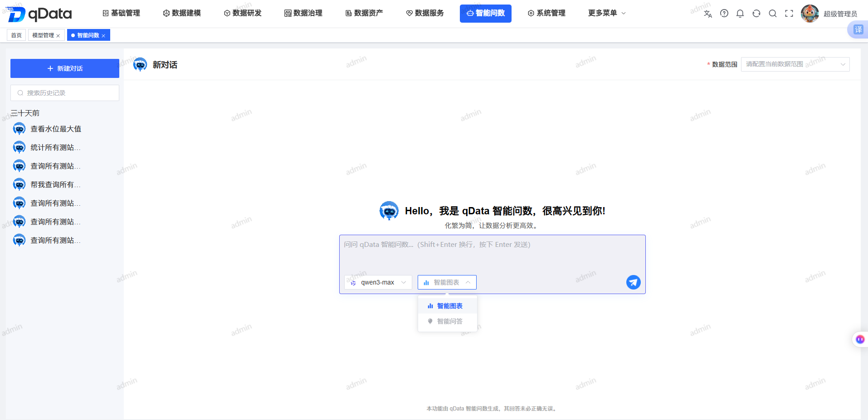Toggle fullscreen mode icon

789,14
